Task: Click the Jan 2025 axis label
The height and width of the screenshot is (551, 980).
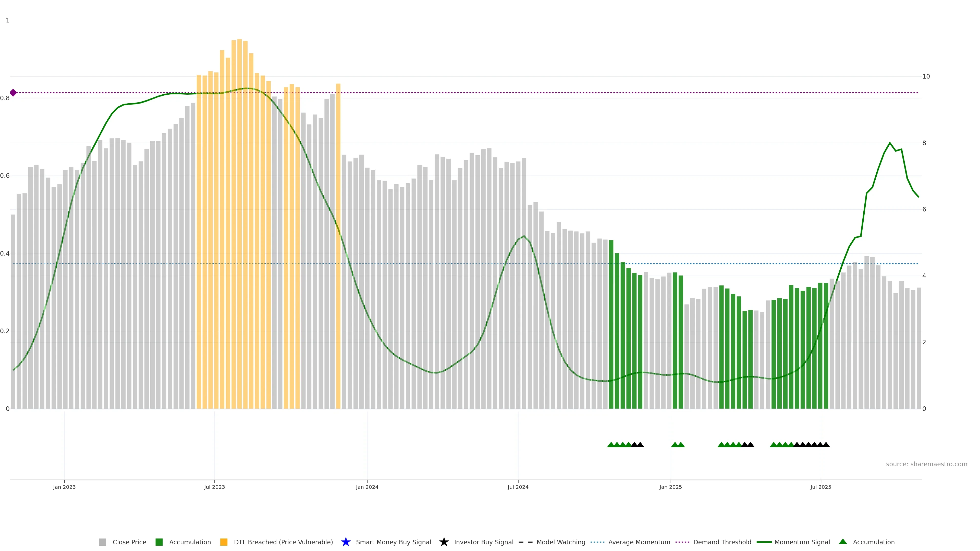Action: (670, 487)
